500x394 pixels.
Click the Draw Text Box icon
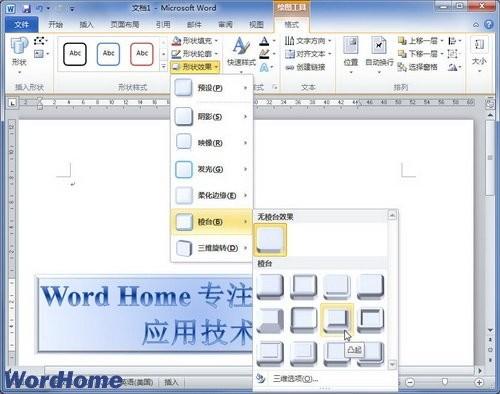click(40, 54)
